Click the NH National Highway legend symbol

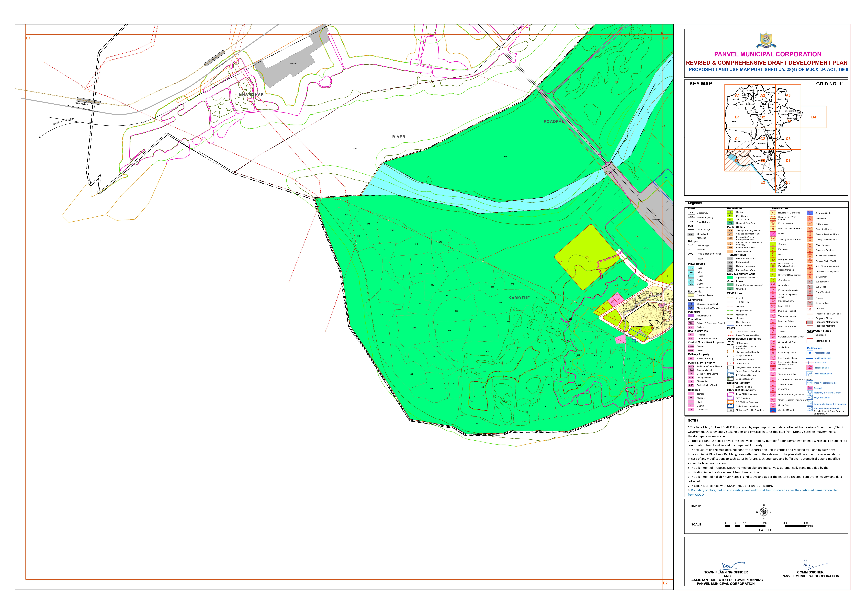tap(691, 217)
